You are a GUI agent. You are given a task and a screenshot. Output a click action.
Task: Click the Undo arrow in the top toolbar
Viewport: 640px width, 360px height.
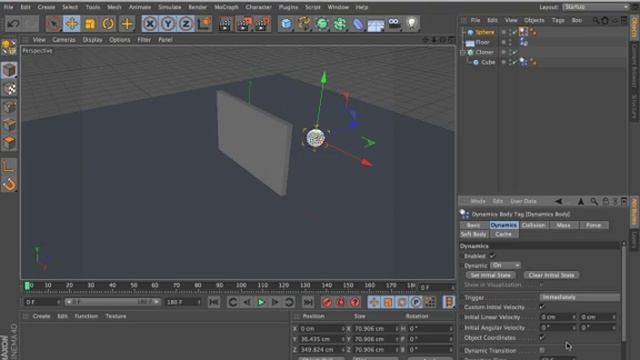coord(13,24)
